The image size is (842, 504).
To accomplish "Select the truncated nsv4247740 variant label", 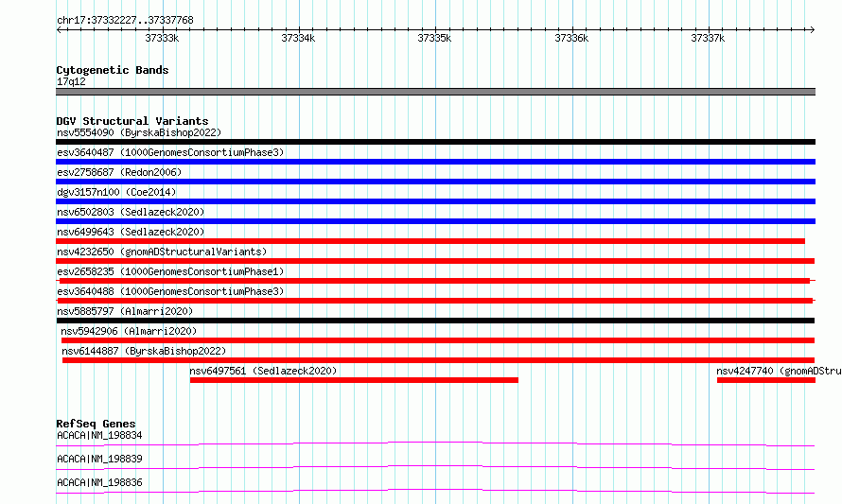I will pos(779,371).
